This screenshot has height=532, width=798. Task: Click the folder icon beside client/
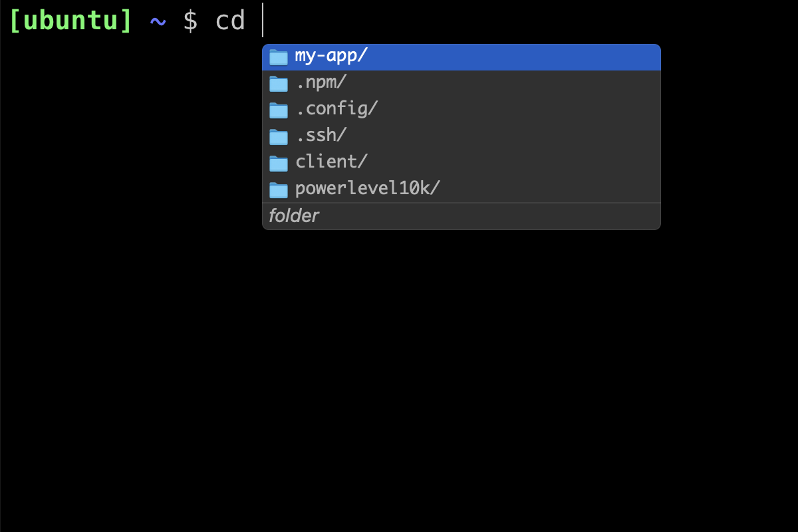(278, 164)
